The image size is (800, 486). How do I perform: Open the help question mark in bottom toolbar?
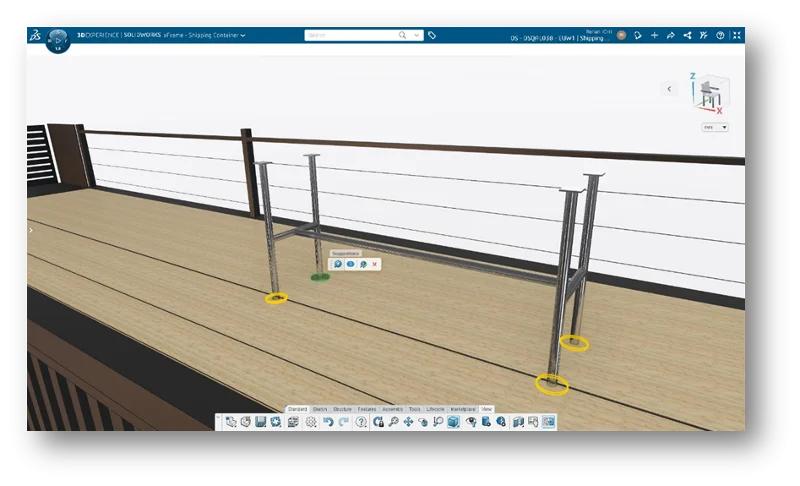[x=361, y=422]
